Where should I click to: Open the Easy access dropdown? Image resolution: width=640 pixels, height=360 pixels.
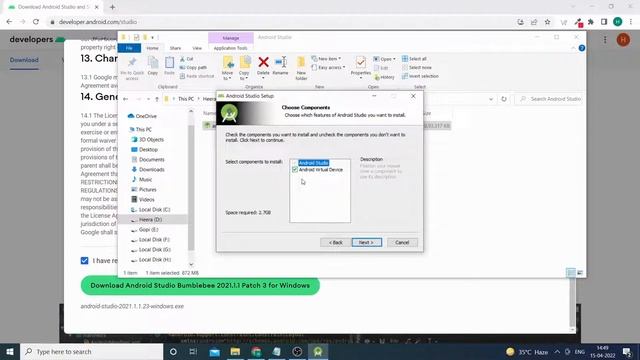point(328,67)
